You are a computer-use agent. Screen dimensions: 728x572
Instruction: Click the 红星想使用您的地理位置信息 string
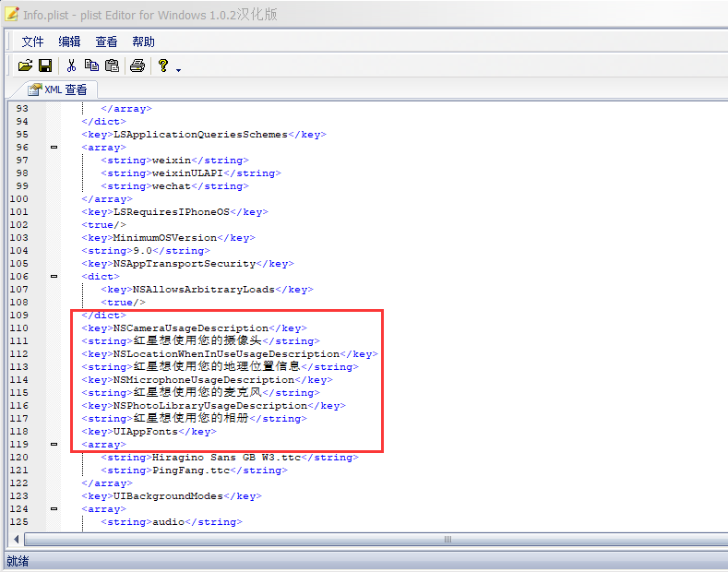217,367
